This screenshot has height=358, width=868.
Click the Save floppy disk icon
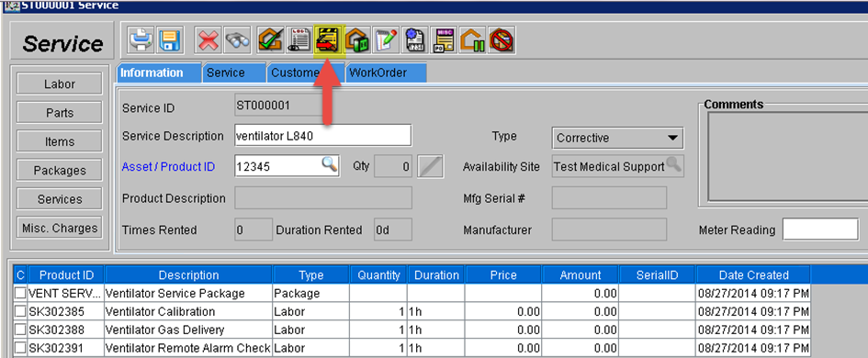[x=171, y=40]
